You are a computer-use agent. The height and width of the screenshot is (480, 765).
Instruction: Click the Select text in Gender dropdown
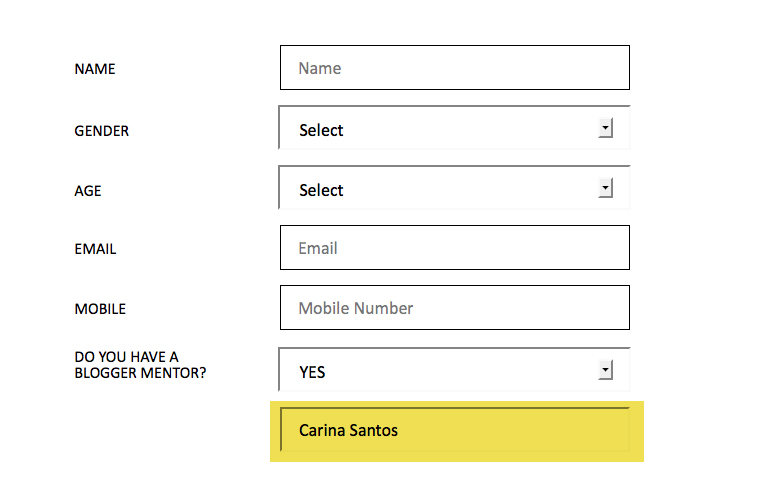click(321, 130)
